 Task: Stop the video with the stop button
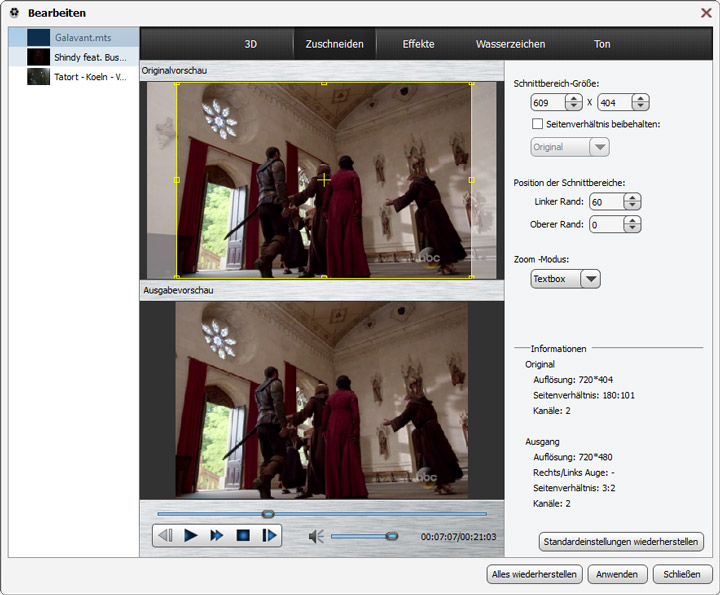pos(243,535)
